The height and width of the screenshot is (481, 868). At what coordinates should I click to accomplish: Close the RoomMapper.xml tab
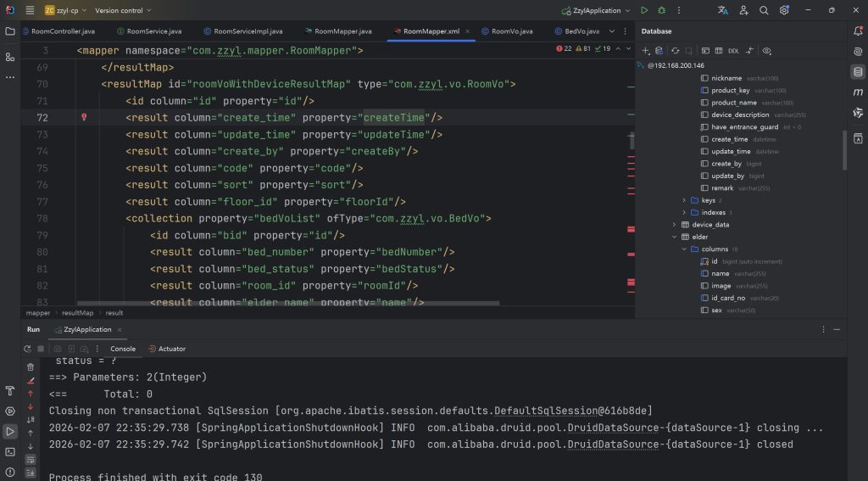pos(467,31)
